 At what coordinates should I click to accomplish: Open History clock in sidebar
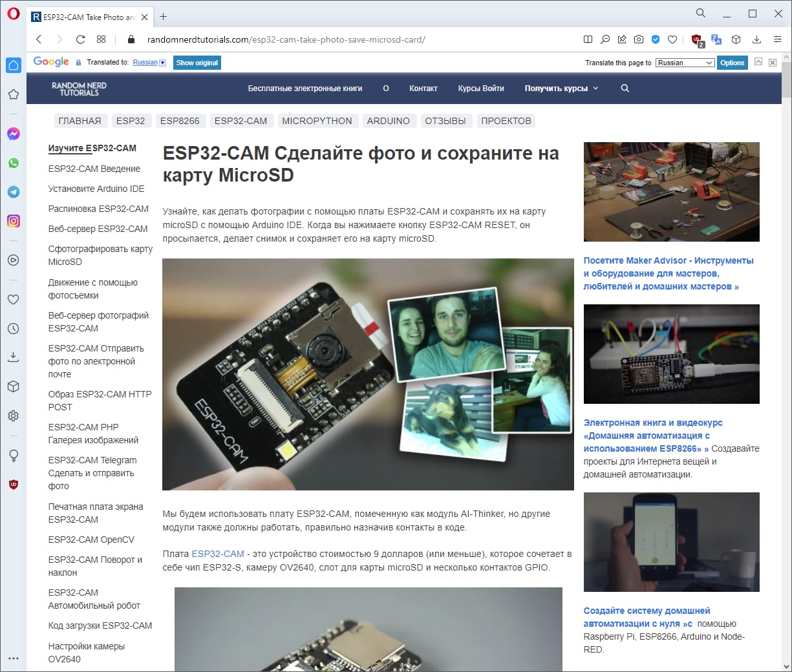(x=13, y=328)
